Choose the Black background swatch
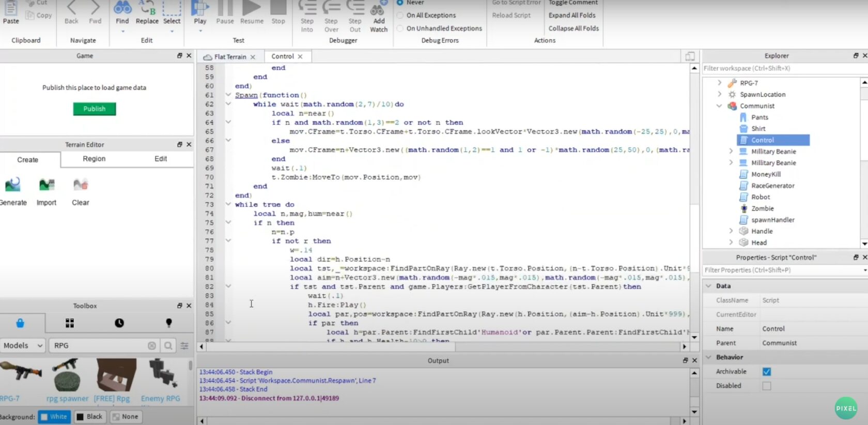The height and width of the screenshot is (425, 868). (89, 417)
